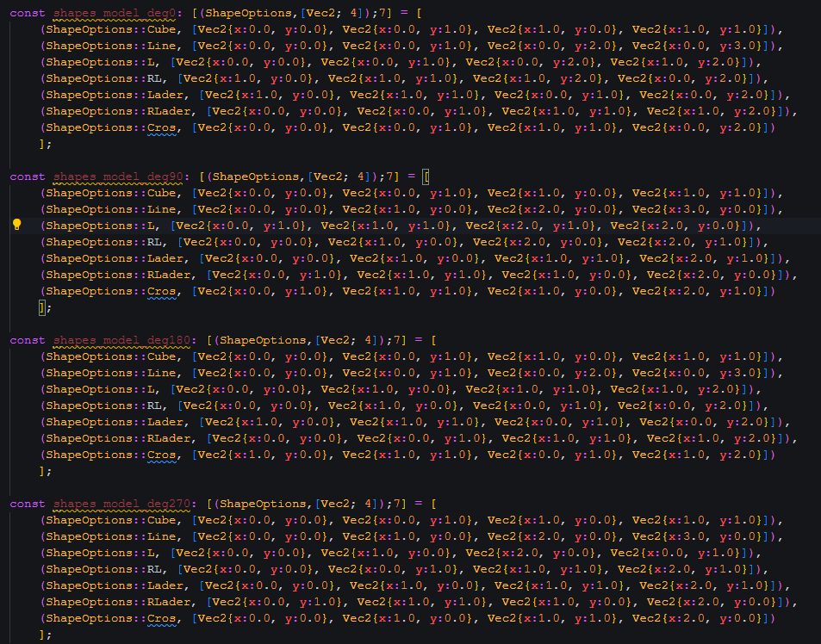Viewport: 821px width, 644px height.
Task: Click ShapeOptions::Line in the deg0 array
Action: (x=111, y=46)
